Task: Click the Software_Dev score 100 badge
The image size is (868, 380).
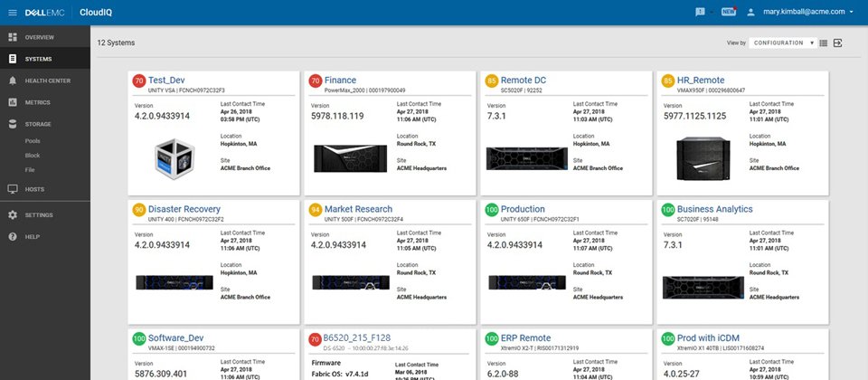Action: click(139, 338)
